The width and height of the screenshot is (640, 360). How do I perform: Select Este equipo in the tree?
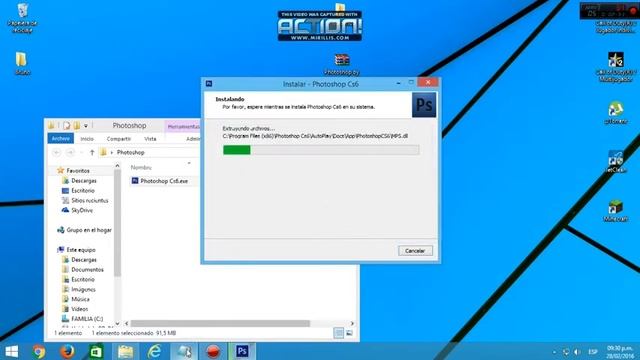pos(81,249)
